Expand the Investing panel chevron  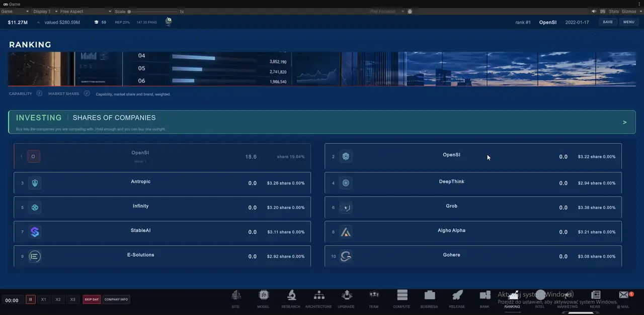click(x=625, y=122)
